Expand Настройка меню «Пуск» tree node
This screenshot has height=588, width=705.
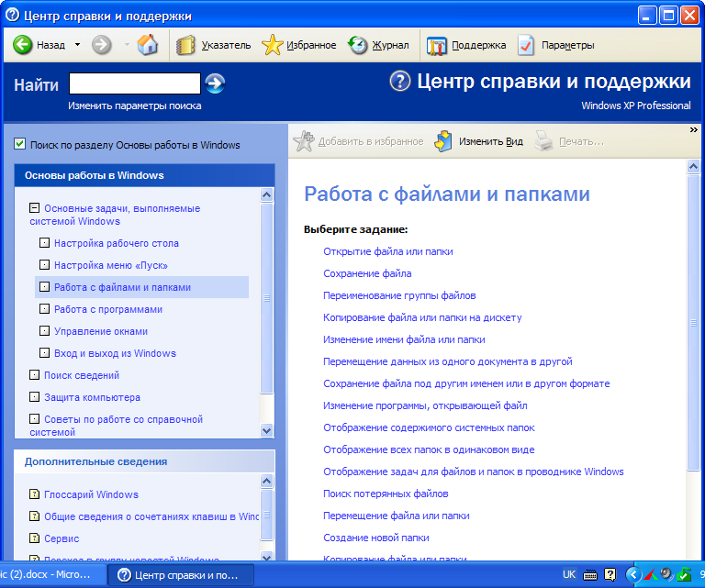(44, 265)
